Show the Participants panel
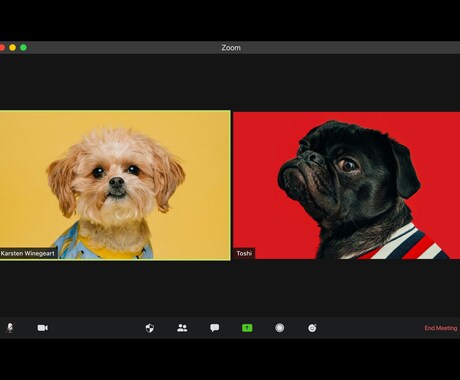 [x=182, y=328]
